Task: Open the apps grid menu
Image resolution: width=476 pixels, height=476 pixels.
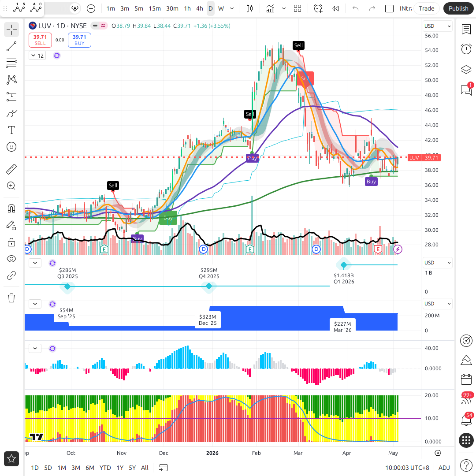Action: click(x=466, y=440)
